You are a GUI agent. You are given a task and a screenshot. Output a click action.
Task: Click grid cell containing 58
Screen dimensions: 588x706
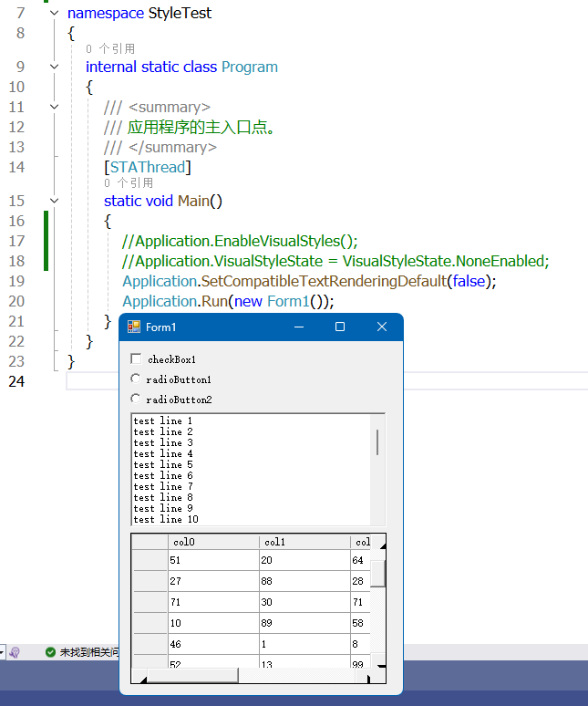[x=361, y=623]
